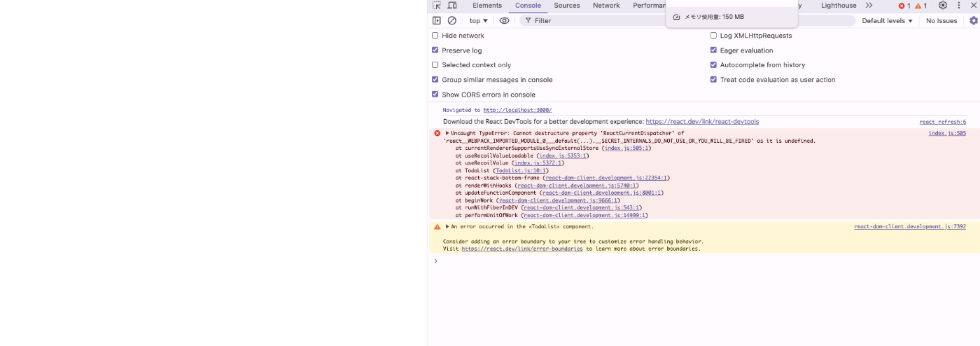Show more DevTools tabs via double chevron
The width and height of the screenshot is (980, 346).
869,6
